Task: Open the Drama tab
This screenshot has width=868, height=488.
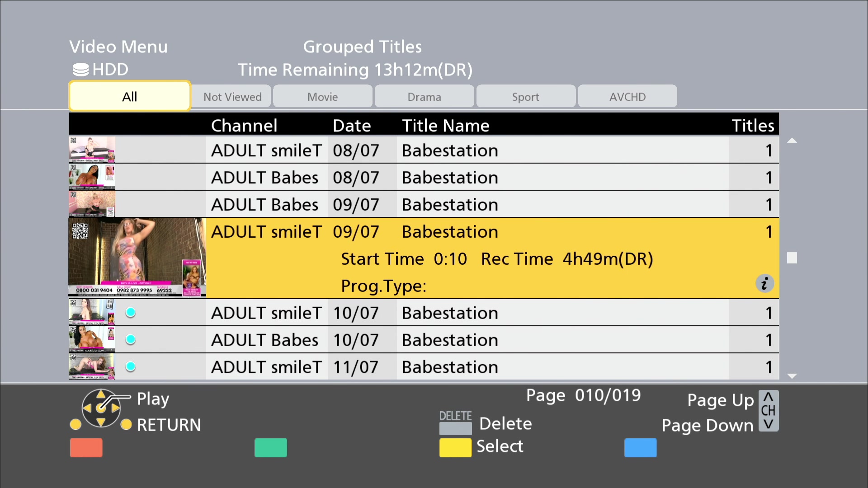Action: point(424,97)
